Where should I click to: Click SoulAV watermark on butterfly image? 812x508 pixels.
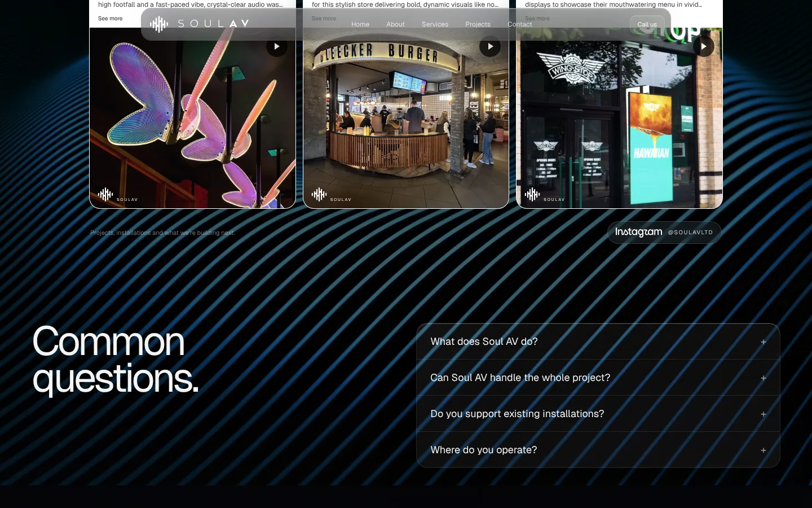click(118, 195)
